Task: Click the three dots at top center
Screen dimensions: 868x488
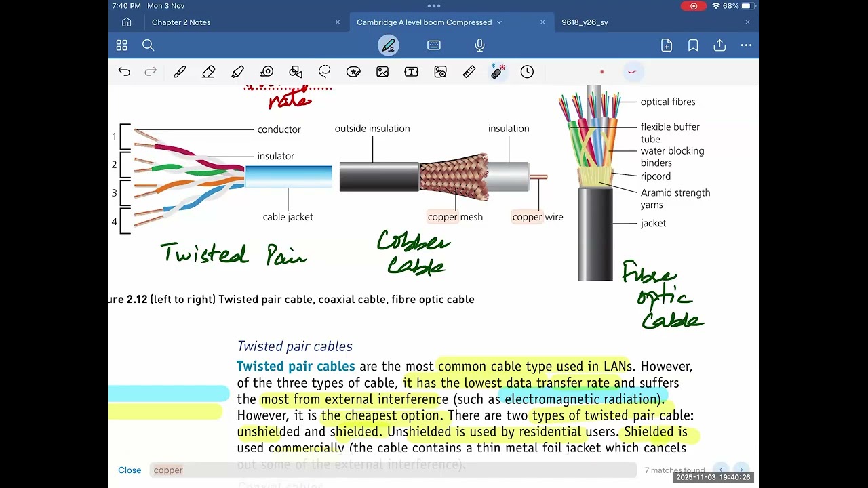Action: [x=434, y=5]
